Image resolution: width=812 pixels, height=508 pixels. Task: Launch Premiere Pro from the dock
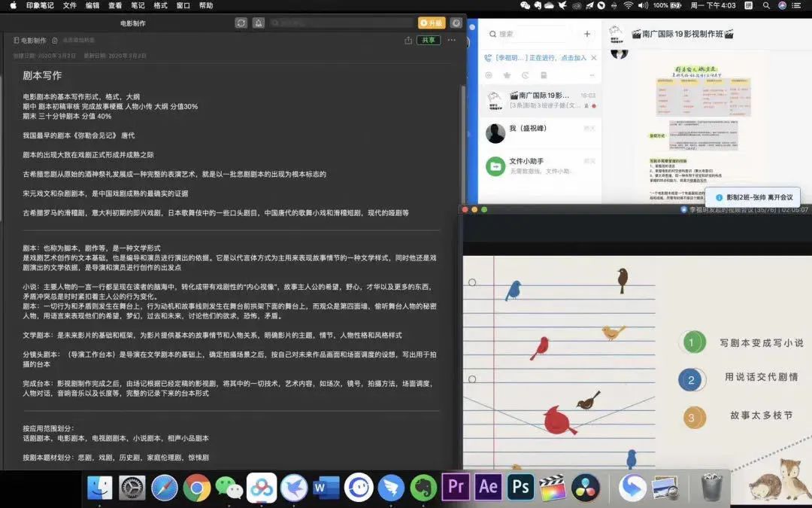click(x=456, y=487)
